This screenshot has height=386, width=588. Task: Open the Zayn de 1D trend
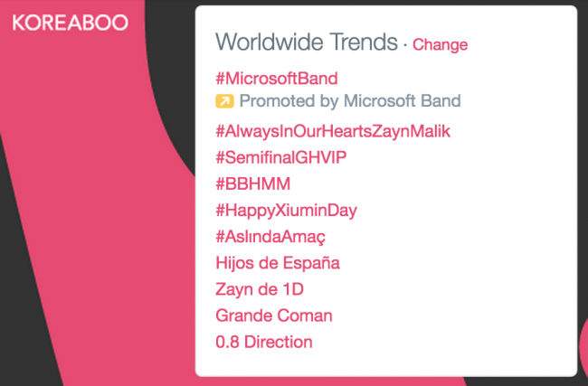tap(260, 289)
